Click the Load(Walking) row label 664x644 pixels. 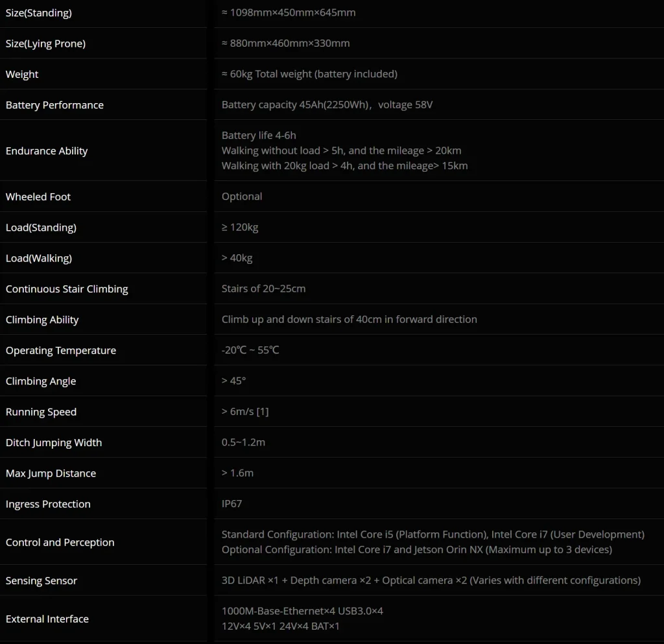click(x=39, y=258)
